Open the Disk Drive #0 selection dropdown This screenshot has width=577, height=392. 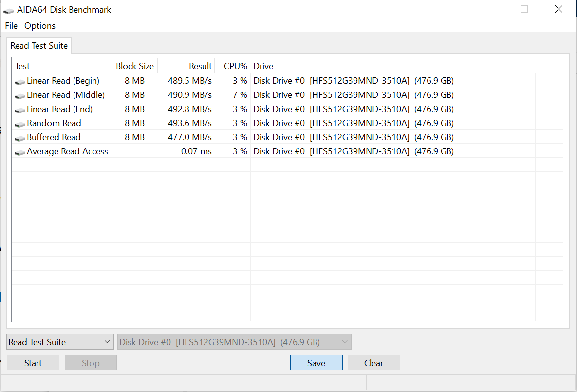point(234,342)
